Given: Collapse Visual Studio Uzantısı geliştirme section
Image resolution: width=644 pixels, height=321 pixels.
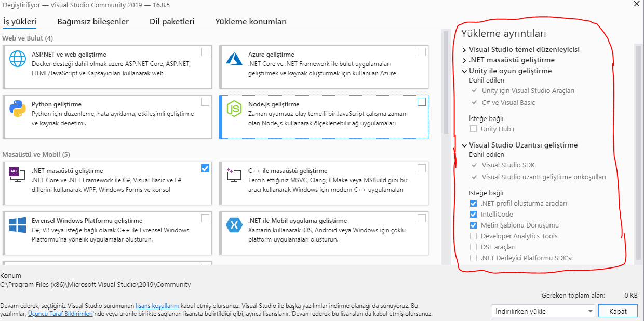Looking at the screenshot, I should (x=464, y=145).
